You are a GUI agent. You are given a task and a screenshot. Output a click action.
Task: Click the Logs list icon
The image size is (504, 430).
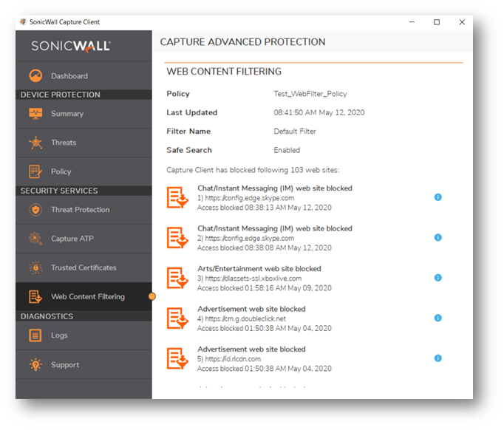(35, 335)
